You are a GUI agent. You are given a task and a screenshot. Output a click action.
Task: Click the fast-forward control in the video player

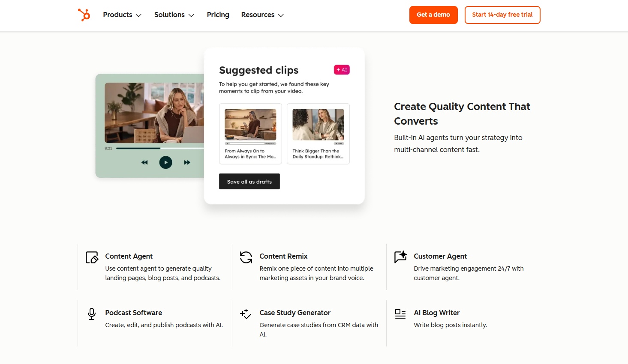tap(187, 162)
